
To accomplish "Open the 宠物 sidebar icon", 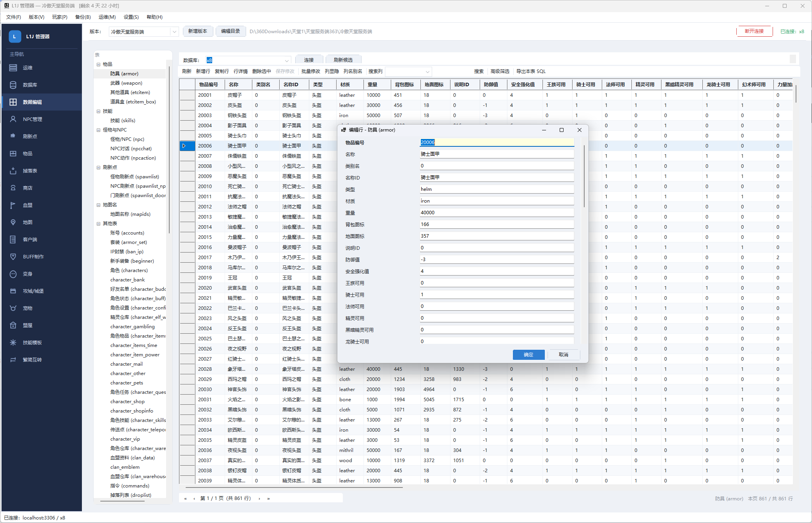I will (13, 308).
